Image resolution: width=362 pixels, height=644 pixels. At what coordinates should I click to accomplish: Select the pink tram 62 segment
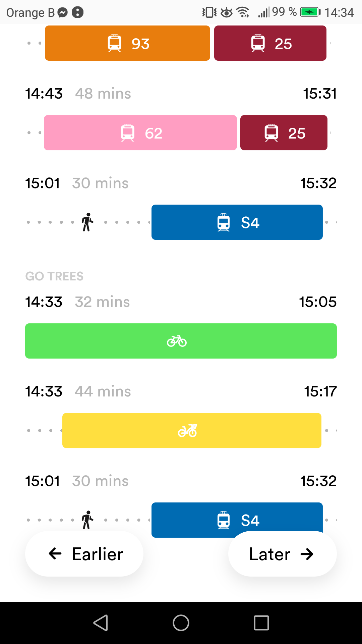(140, 133)
